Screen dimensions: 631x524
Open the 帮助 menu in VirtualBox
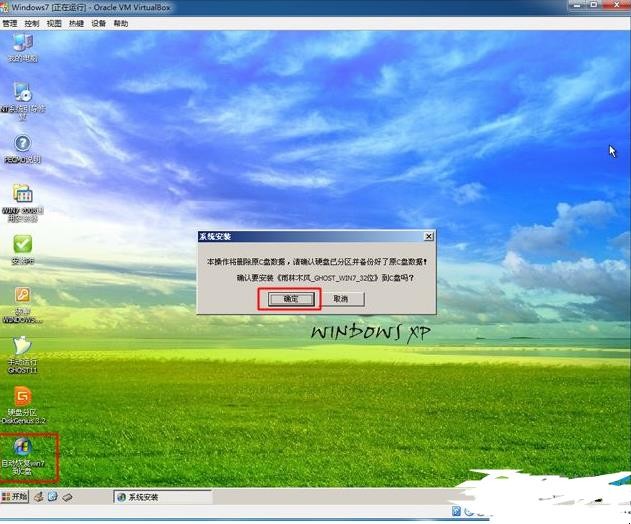coord(121,23)
